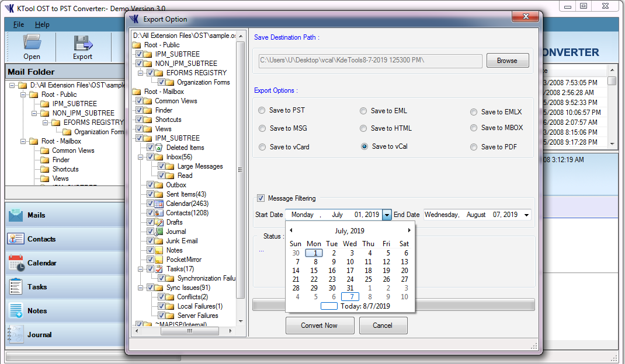625x364 pixels.
Task: Click the Journal folder icon in export tree
Action: click(x=159, y=232)
